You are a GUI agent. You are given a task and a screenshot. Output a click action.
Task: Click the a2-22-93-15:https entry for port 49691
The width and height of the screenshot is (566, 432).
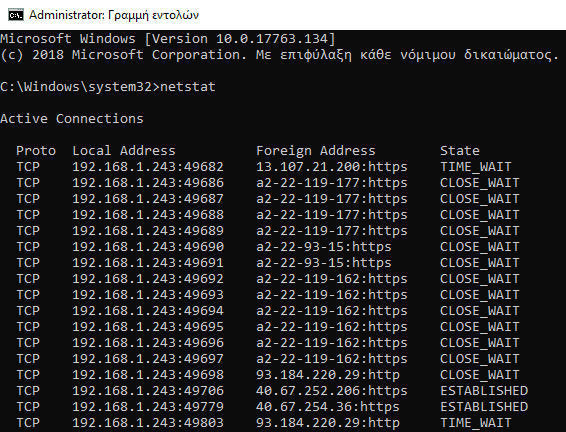coord(324,263)
